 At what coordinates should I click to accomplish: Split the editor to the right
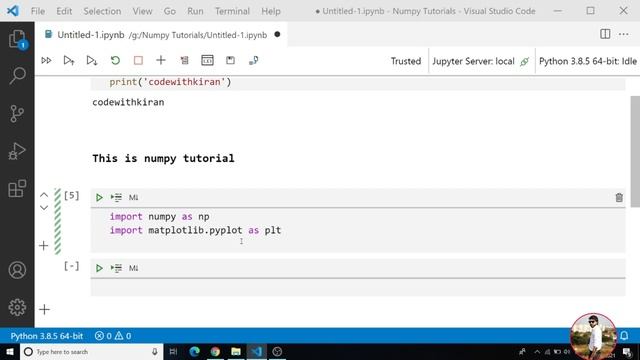click(x=605, y=34)
